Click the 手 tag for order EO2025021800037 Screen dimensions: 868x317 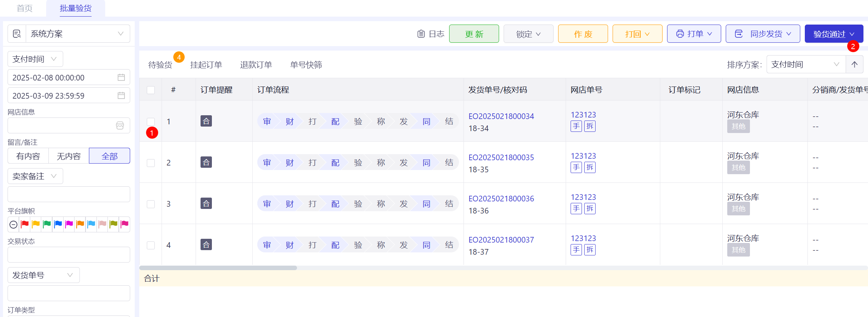576,250
